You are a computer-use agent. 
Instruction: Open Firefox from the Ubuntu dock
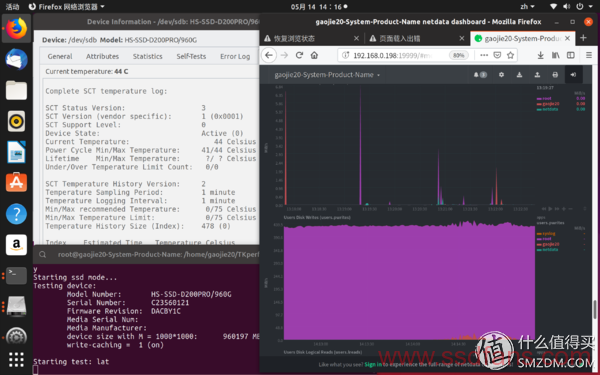click(x=16, y=29)
